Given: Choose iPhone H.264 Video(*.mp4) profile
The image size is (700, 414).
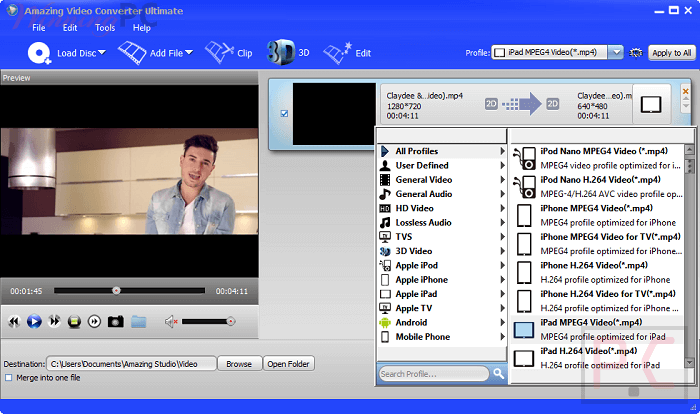Looking at the screenshot, I should (597, 272).
